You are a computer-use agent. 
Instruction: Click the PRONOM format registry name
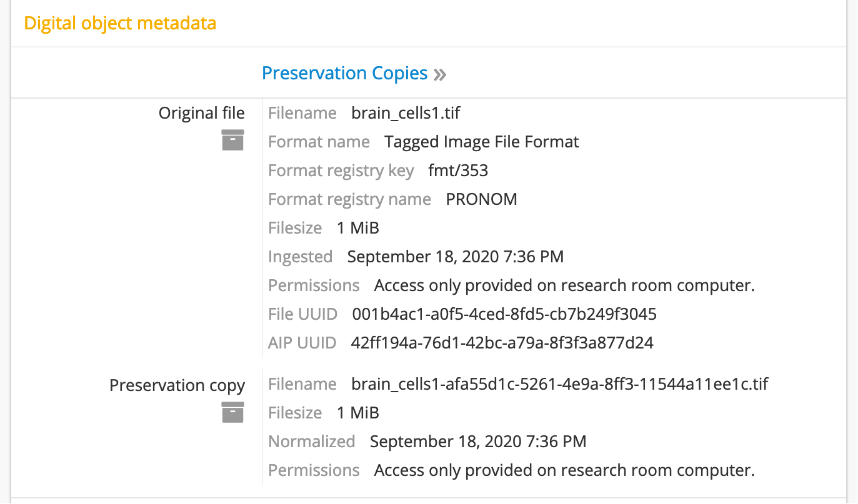(x=481, y=199)
